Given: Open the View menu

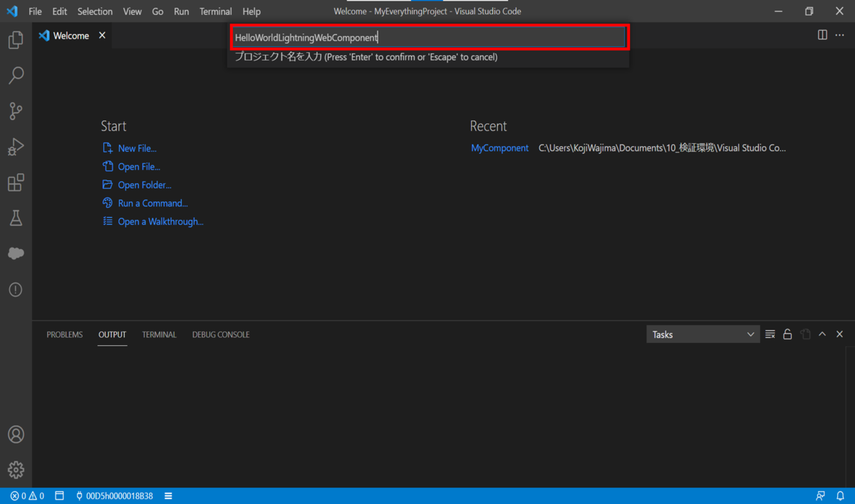Looking at the screenshot, I should click(x=133, y=11).
